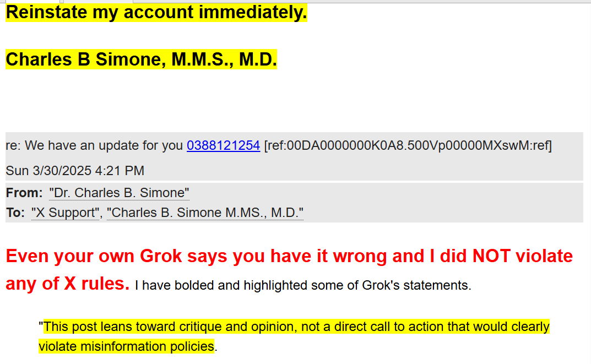Viewport: 591px width, 364px height.
Task: Click the highlighted signature "Charles B Simone, M.M.S., M.D."
Action: 142,59
